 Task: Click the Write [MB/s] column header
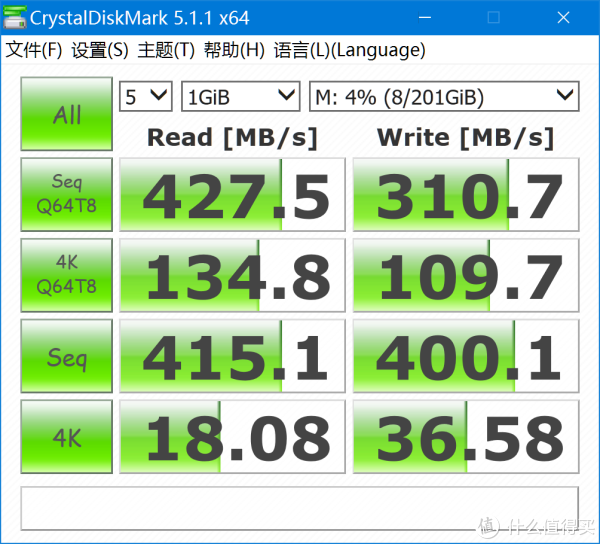[466, 138]
